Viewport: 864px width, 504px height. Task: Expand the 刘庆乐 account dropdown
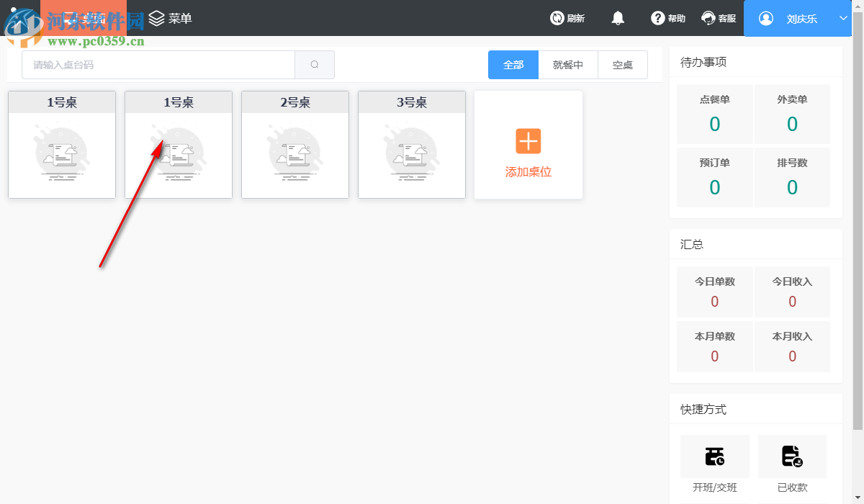click(x=844, y=18)
